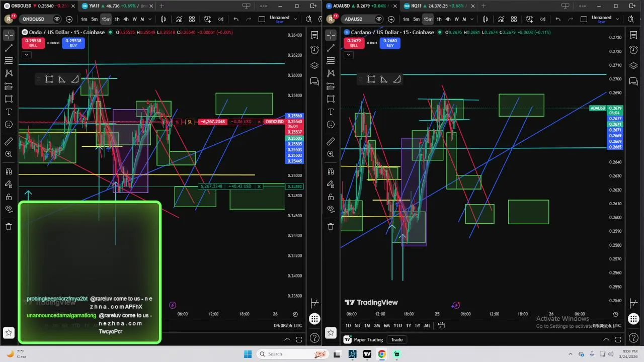Screen dimensions: 644x362
Task: Open chart settings gear in ADAUSD time axis
Action: tap(615, 314)
